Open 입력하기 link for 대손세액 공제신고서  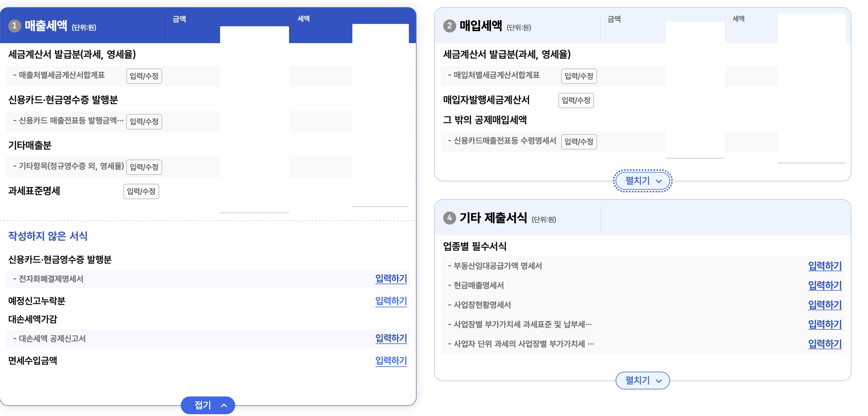click(x=391, y=338)
